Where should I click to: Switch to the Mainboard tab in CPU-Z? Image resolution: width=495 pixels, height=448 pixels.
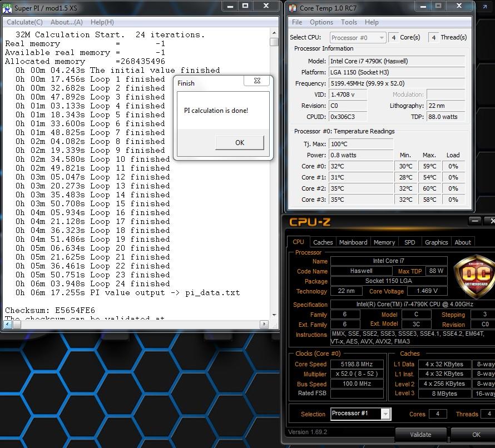point(353,242)
